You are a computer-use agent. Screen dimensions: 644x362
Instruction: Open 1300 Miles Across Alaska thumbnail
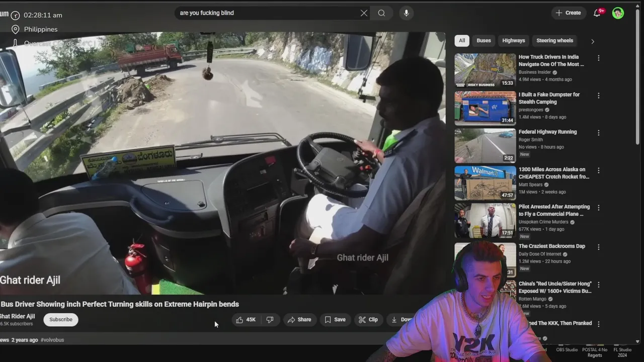[x=485, y=183]
